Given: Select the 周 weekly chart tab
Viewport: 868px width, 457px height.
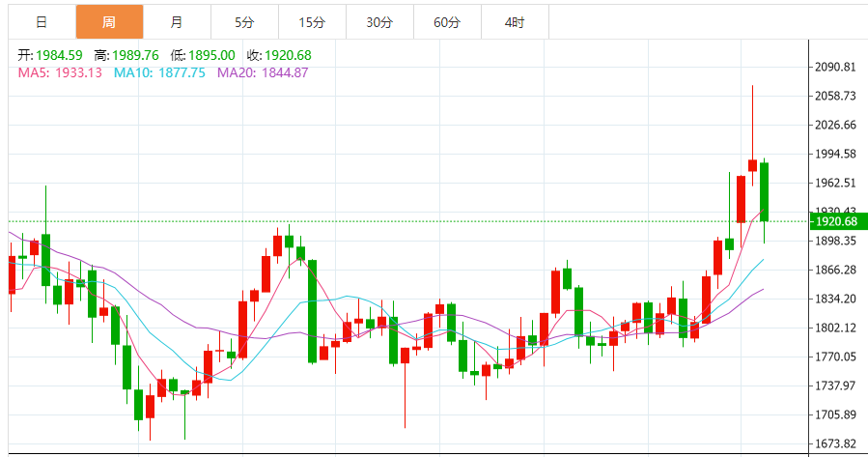Looking at the screenshot, I should pyautogui.click(x=109, y=21).
